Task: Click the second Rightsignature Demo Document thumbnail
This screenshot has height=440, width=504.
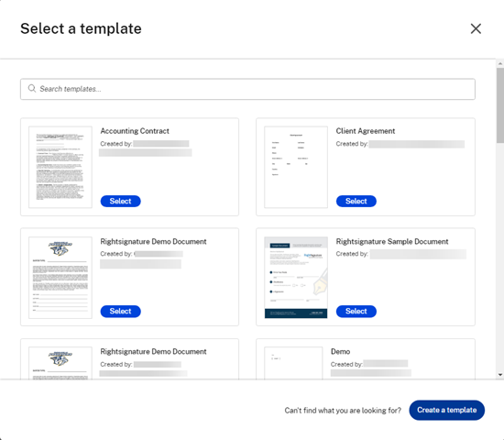Action: (x=60, y=363)
